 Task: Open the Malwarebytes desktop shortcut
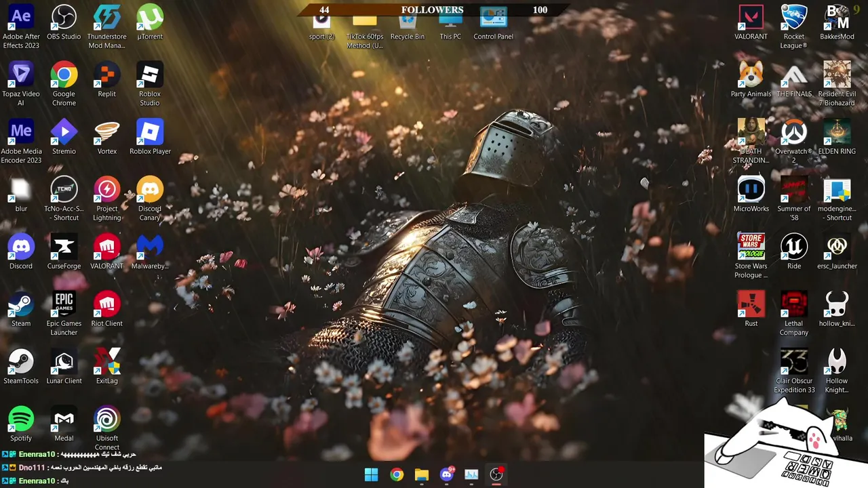150,247
